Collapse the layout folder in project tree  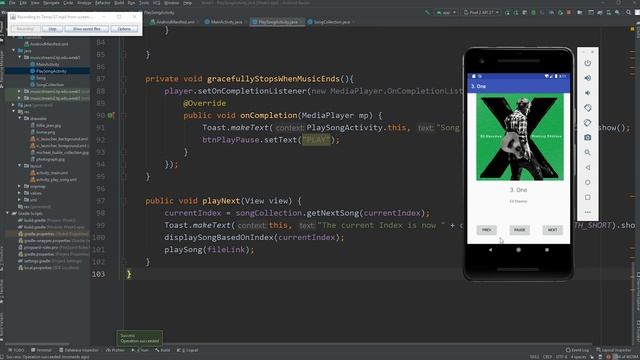point(20,166)
